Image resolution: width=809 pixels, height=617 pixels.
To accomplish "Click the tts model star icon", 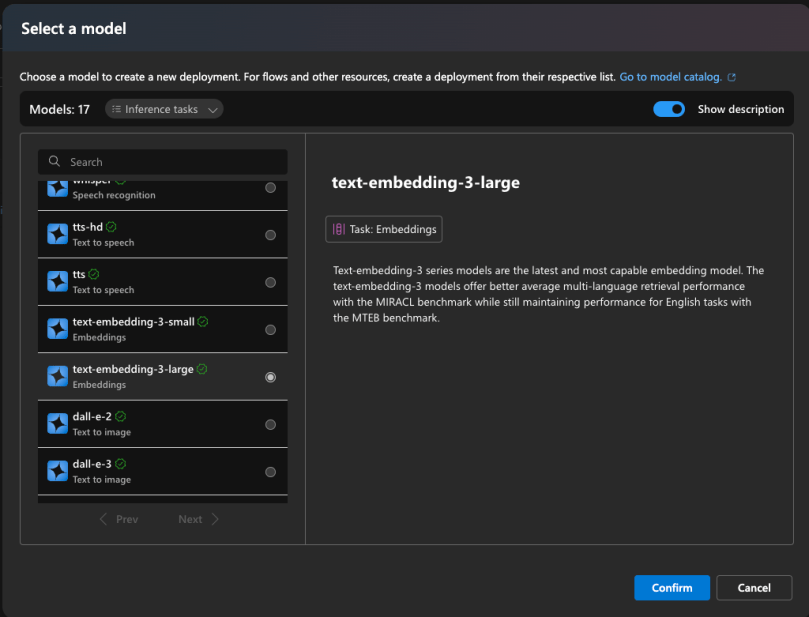I will click(57, 281).
